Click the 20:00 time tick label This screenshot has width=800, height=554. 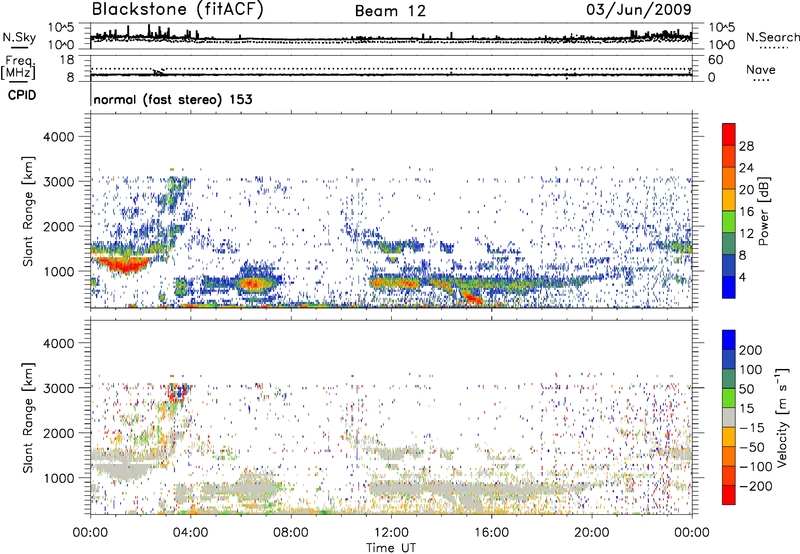coord(591,533)
